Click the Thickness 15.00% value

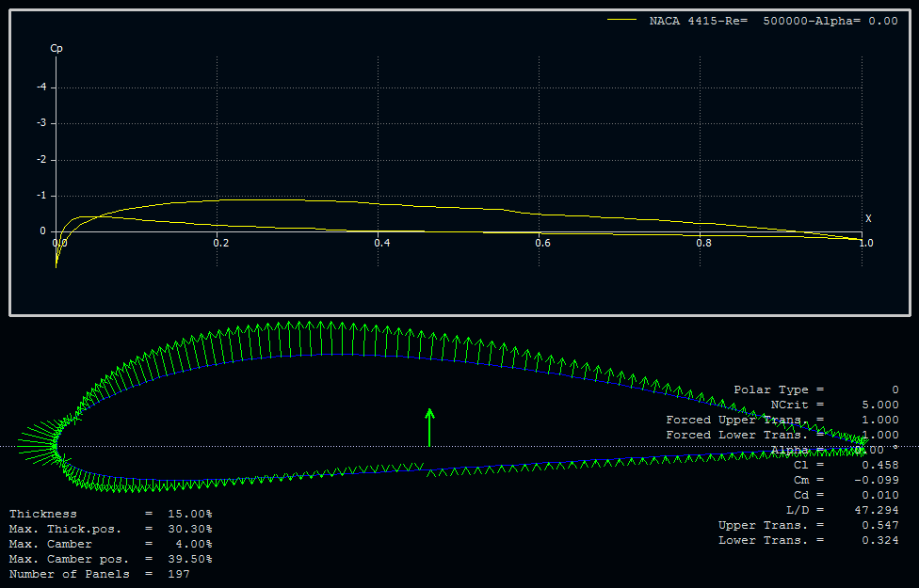click(x=190, y=514)
